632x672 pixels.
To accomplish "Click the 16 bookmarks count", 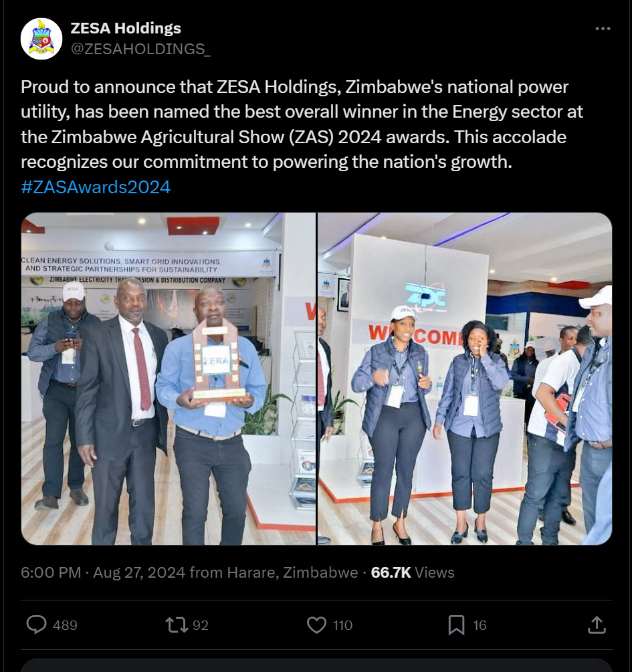I will click(x=480, y=625).
